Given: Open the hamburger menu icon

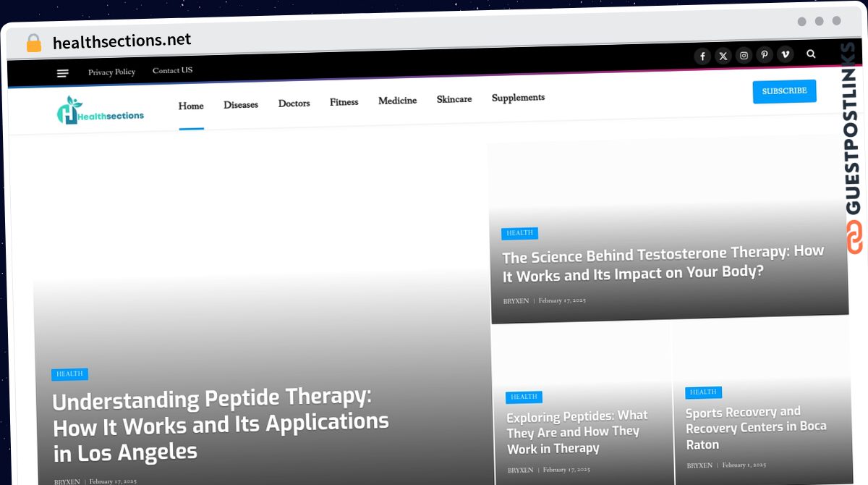Looking at the screenshot, I should pos(63,73).
